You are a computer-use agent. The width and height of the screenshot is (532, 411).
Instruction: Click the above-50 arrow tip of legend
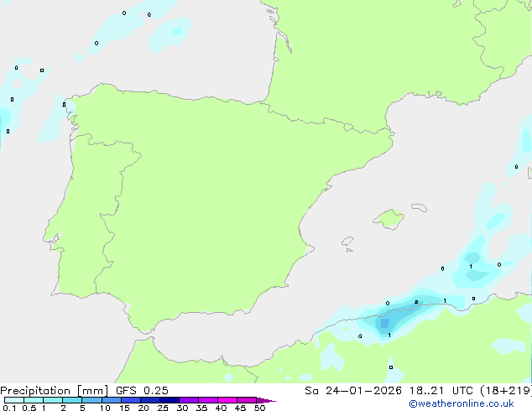[266, 400]
